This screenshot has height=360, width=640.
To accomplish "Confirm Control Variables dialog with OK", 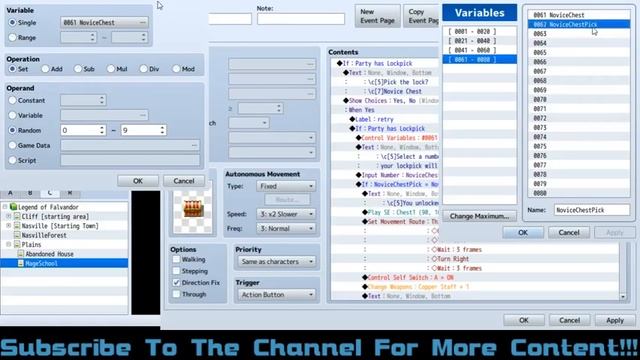I will click(x=138, y=181).
